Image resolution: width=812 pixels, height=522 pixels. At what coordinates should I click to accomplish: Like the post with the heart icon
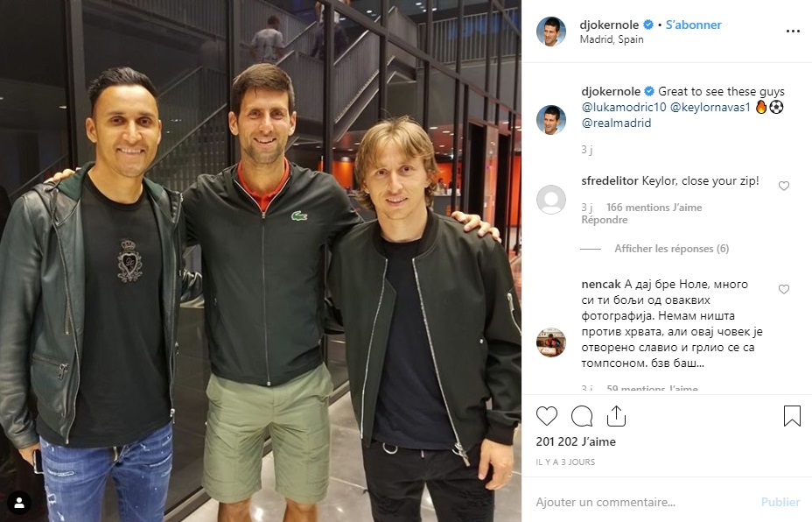(546, 416)
